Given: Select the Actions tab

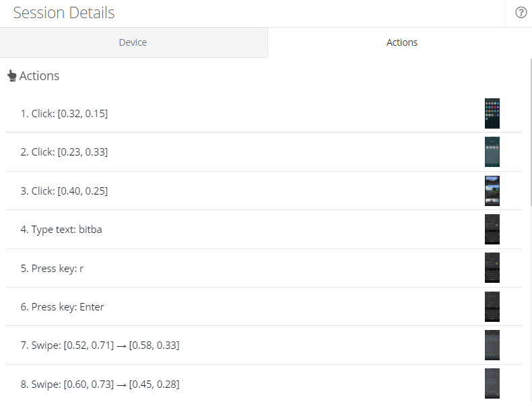Looking at the screenshot, I should pos(401,42).
